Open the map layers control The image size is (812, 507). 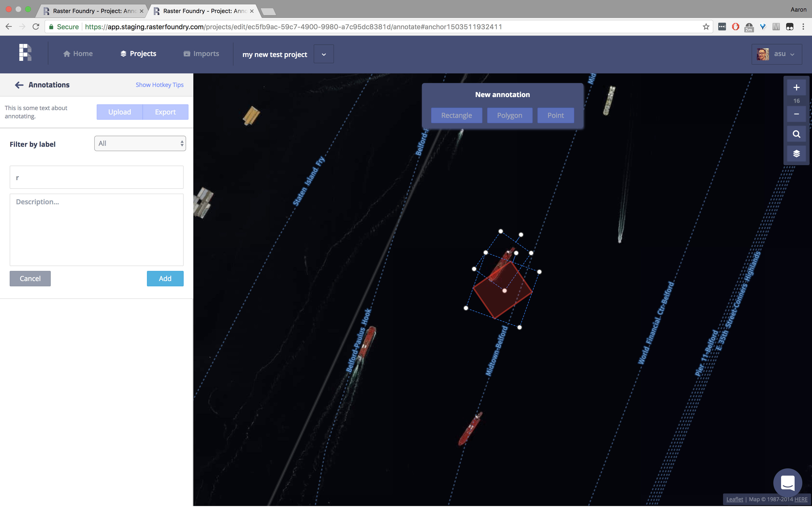[x=796, y=153]
